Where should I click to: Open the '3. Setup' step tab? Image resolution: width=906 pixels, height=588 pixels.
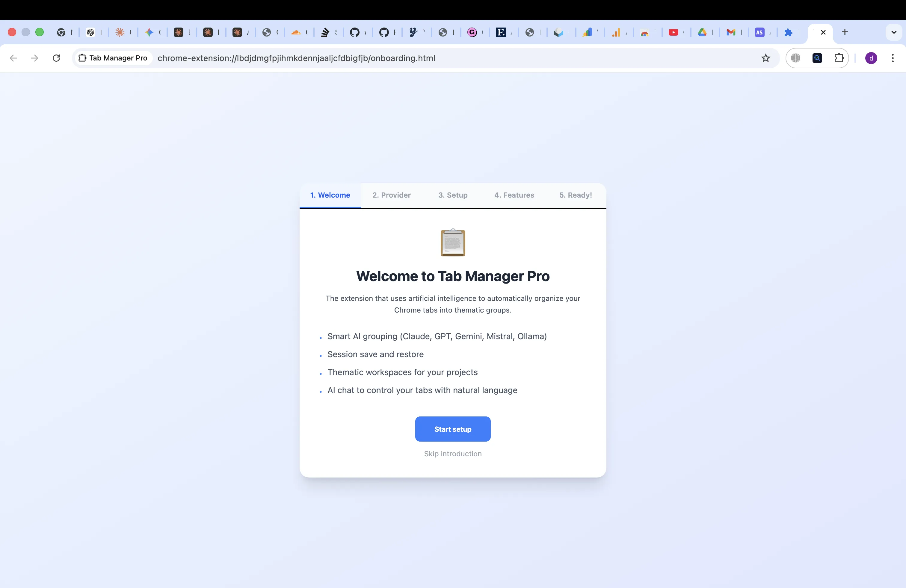[453, 195]
